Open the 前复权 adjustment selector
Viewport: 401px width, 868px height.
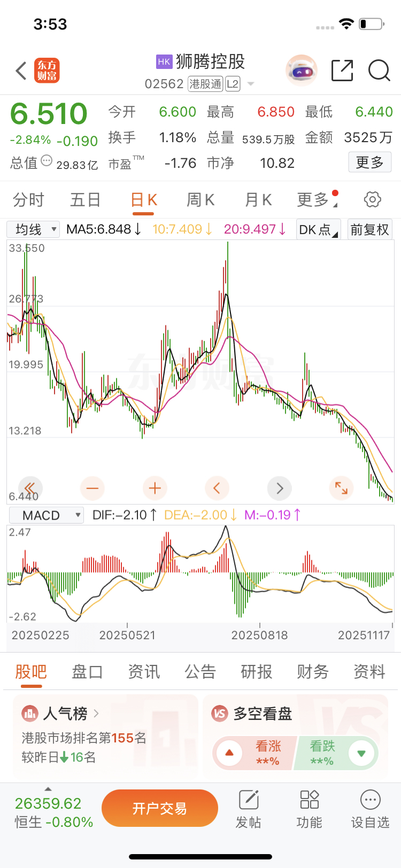coord(369,229)
